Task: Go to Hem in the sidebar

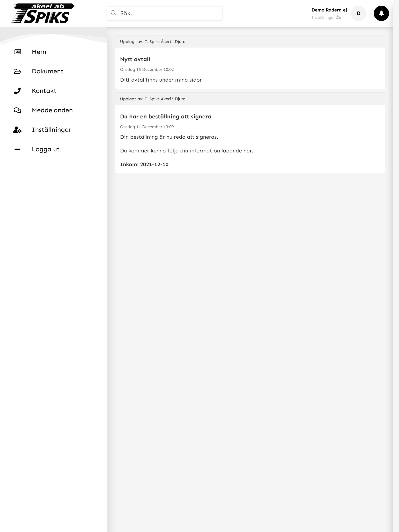Action: (39, 52)
